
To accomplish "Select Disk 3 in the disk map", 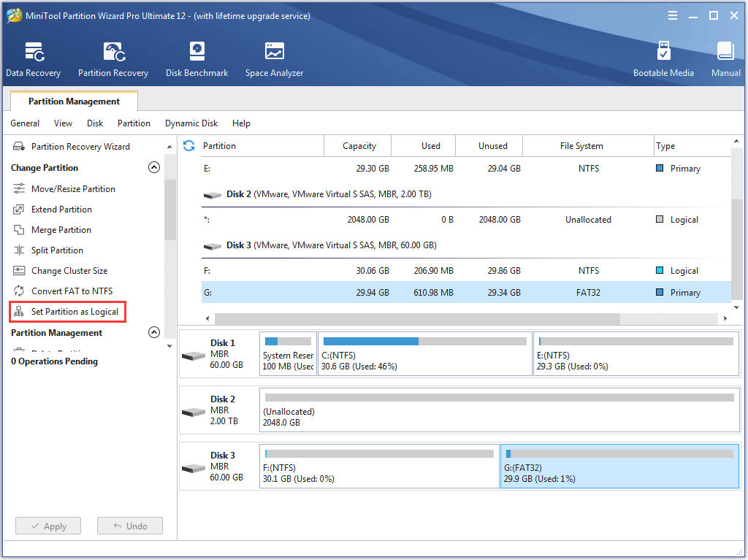I will [218, 467].
